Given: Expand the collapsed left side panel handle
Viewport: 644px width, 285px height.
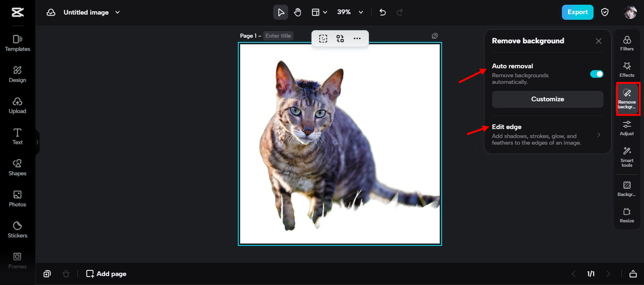Looking at the screenshot, I should tap(37, 142).
